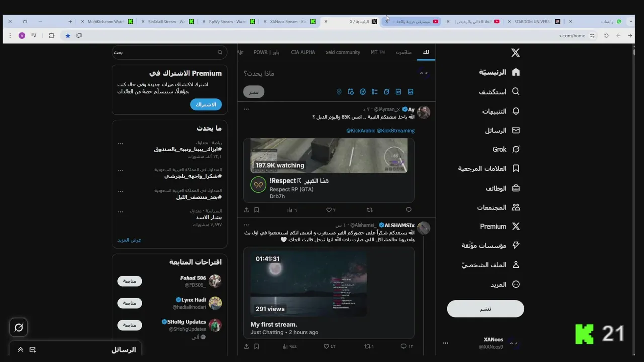
Task: Follow Lynx Hadi with متابعة button
Action: [130, 303]
